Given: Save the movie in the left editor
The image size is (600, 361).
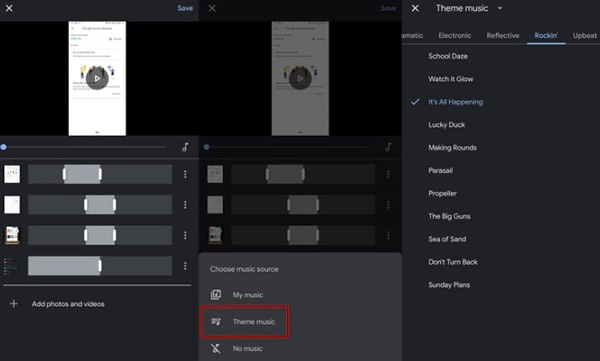Looking at the screenshot, I should [185, 8].
